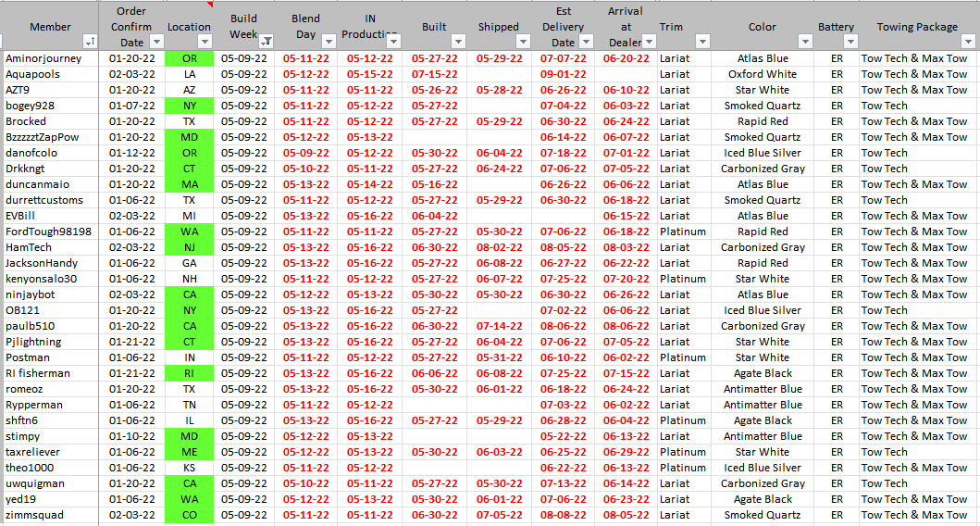Expand the Order Confirm Date filter
Screen dimensions: 980x526
click(156, 42)
